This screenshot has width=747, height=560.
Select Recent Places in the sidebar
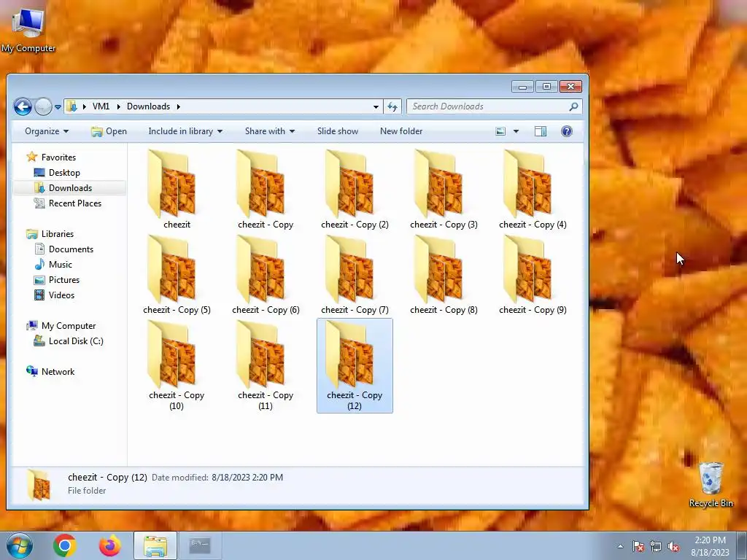67,203
